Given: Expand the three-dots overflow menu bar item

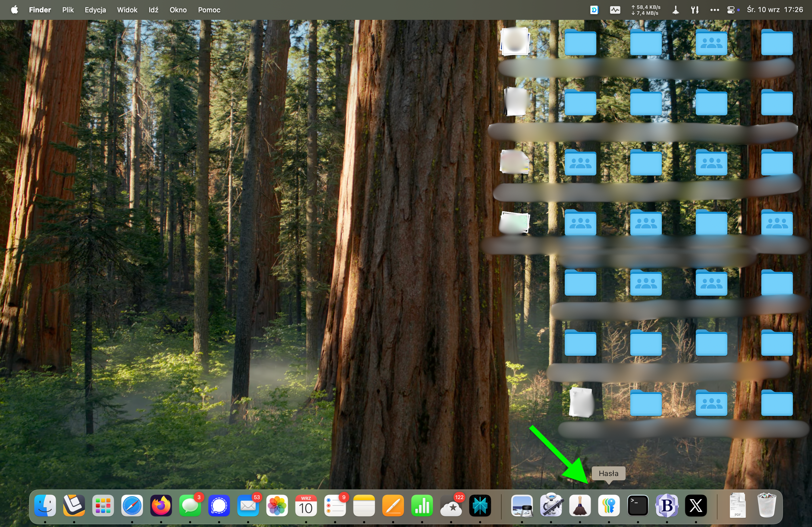Looking at the screenshot, I should click(715, 10).
